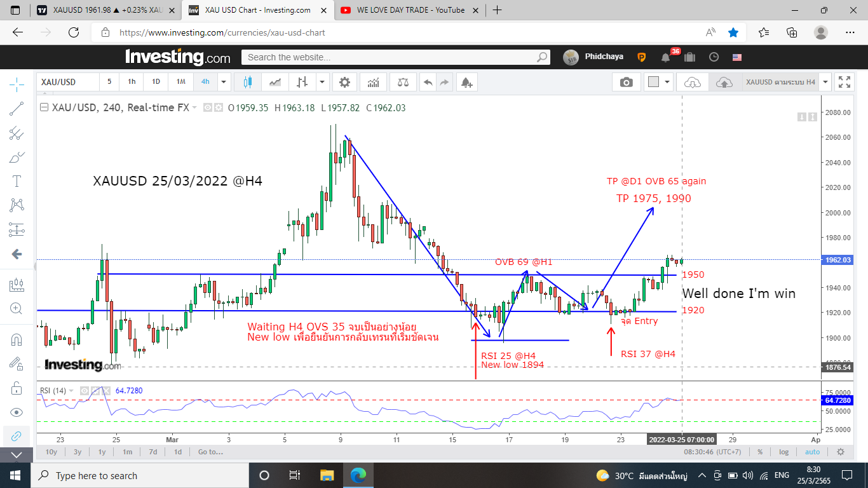The image size is (868, 488).
Task: Click the XAU/USD symbol input field
Action: tap(68, 82)
